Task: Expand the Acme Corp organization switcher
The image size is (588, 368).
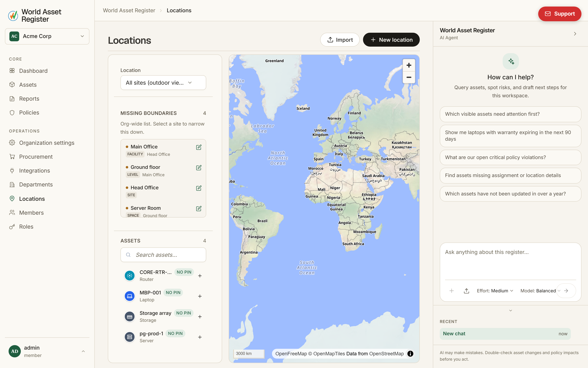Action: coord(47,36)
